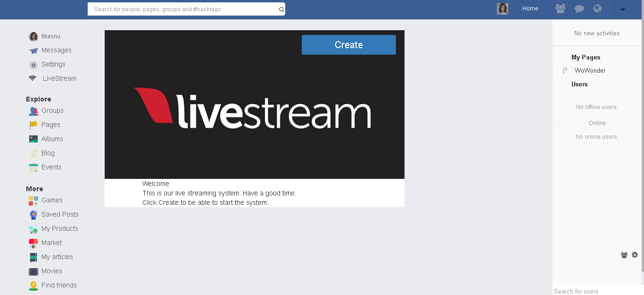Click the Pages flag icon
Viewport: 644px width, 295px height.
pyautogui.click(x=33, y=125)
